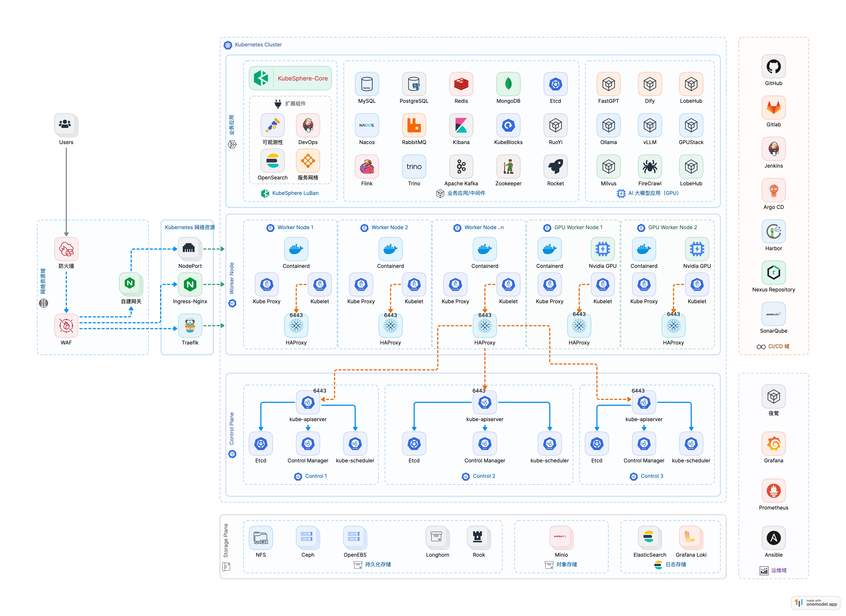Click the Nvidia GPU icon in GPU Worker Node 1
Image resolution: width=846 pixels, height=616 pixels.
click(x=602, y=249)
